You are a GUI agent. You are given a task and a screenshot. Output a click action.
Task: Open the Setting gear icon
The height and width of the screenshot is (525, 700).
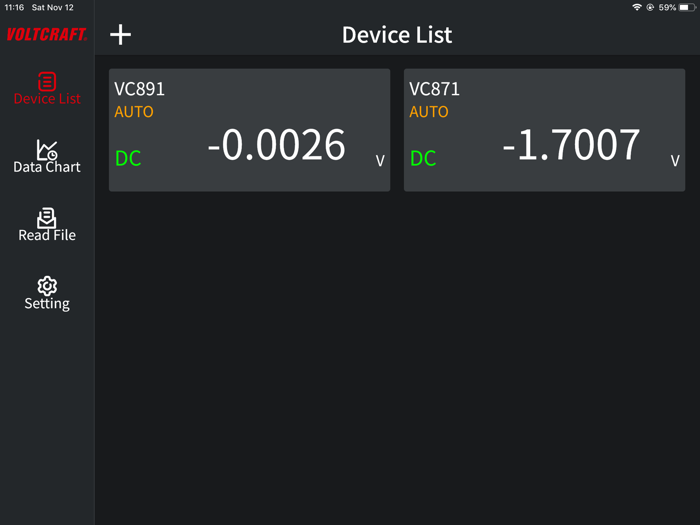point(47,286)
